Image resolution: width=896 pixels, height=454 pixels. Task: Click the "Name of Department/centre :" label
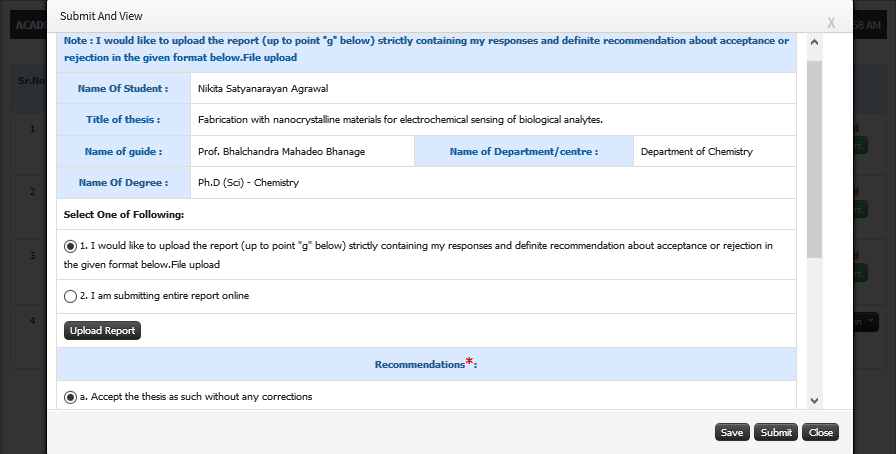pos(523,152)
